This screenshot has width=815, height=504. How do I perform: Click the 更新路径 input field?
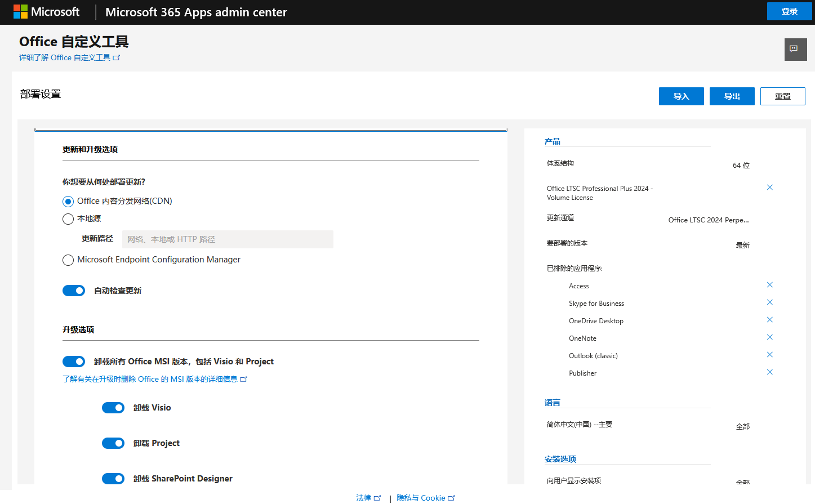(x=228, y=239)
